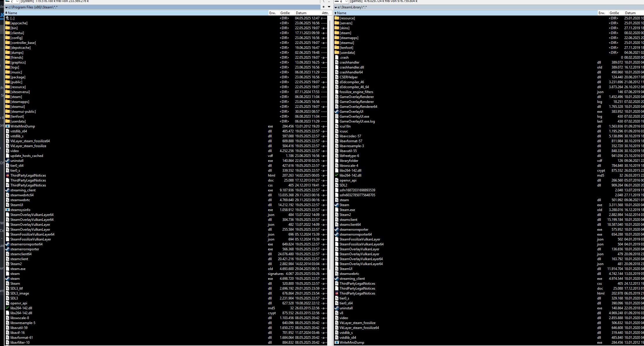Select the green checkmark libx264-142.dll md5 icon, right panel
The height and width of the screenshot is (346, 644).
336,175
